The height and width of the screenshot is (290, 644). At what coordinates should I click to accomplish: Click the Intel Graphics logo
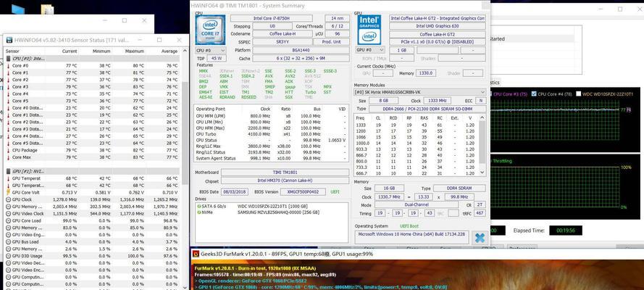[x=369, y=30]
